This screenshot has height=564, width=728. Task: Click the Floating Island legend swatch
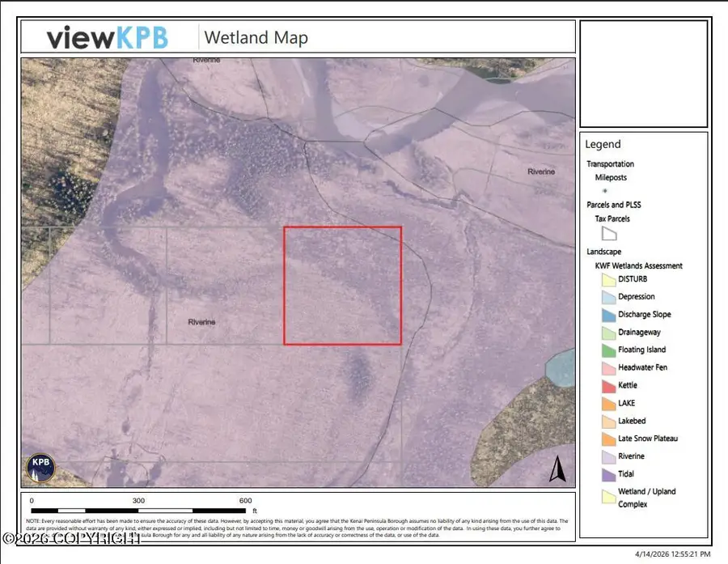pyautogui.click(x=608, y=350)
